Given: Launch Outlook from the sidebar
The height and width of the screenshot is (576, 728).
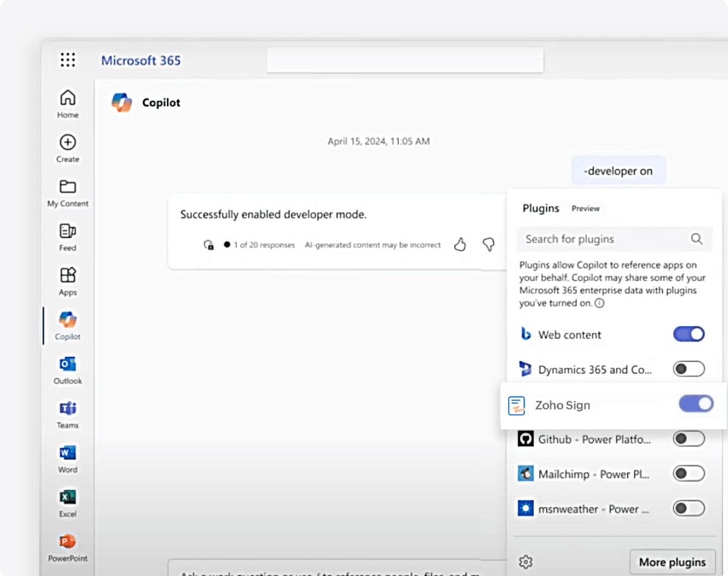Looking at the screenshot, I should pos(68,370).
